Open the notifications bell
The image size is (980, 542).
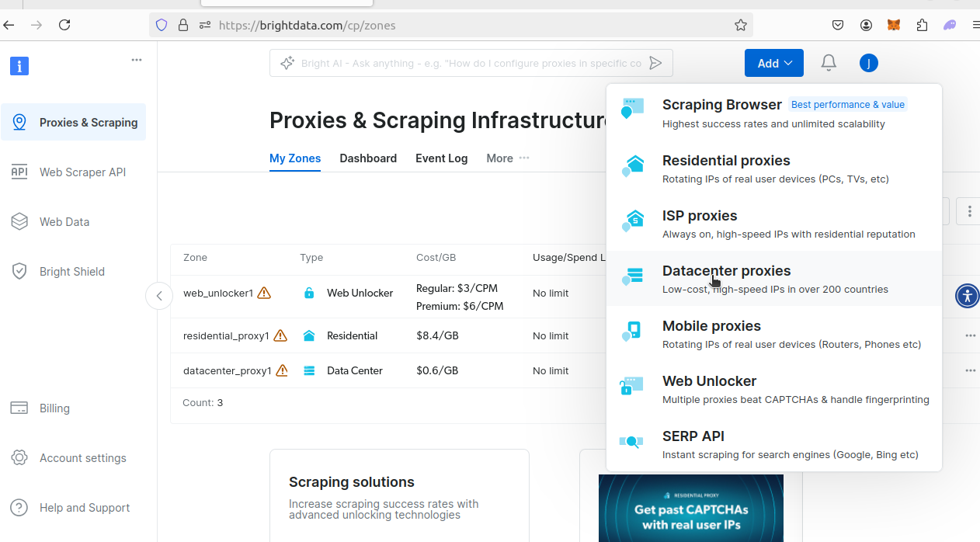829,63
